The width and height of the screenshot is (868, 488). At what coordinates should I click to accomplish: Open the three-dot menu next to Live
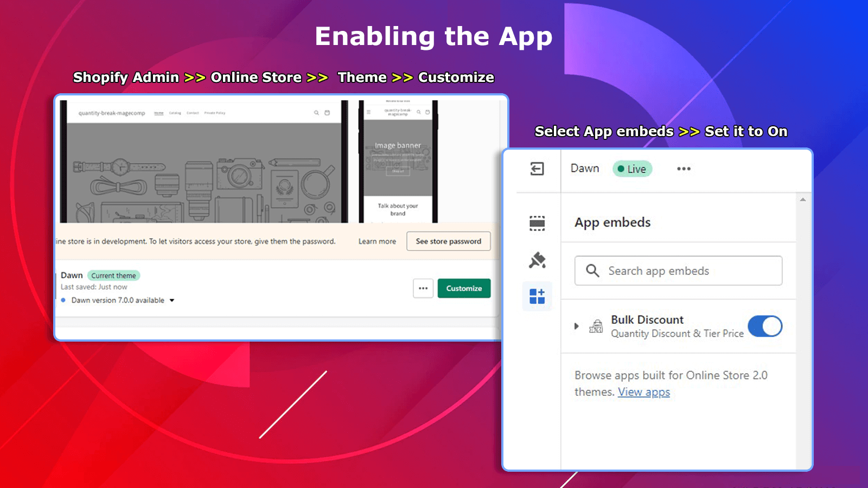684,169
